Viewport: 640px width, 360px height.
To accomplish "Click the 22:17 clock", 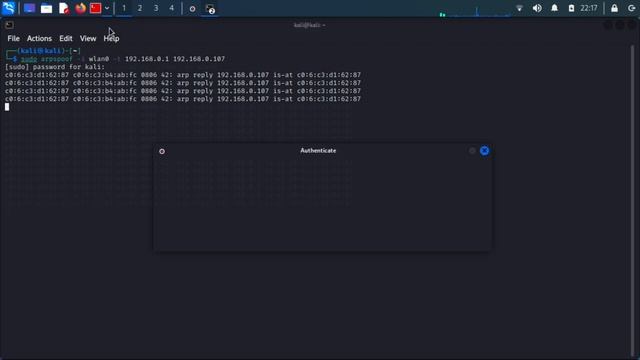I will [x=589, y=8].
